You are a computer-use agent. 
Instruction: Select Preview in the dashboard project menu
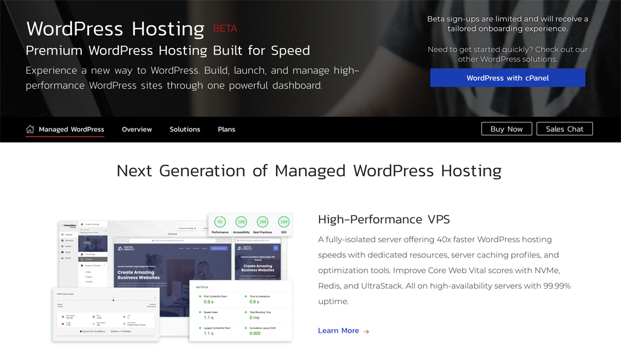click(93, 260)
